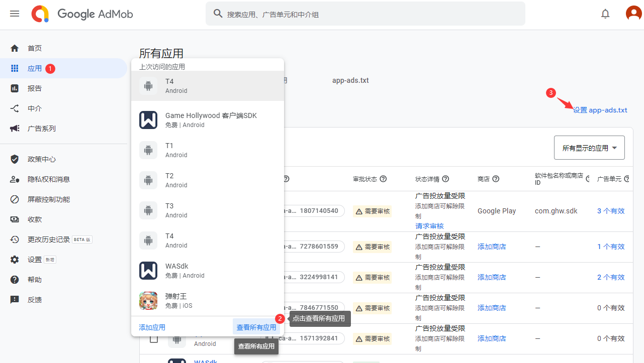This screenshot has height=363, width=644.
Task: Click the app ID chip 3224998141
Action: [314, 277]
